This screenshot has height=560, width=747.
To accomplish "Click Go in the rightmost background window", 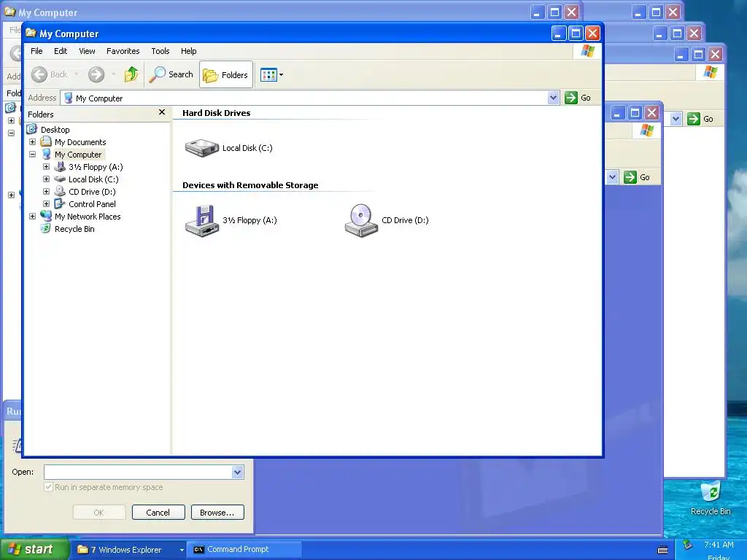I will point(700,119).
